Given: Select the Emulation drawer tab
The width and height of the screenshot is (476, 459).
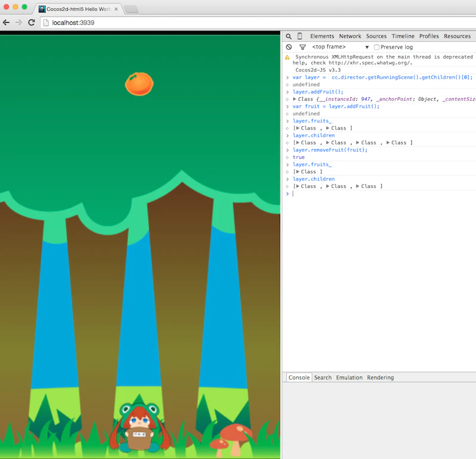Looking at the screenshot, I should click(349, 377).
